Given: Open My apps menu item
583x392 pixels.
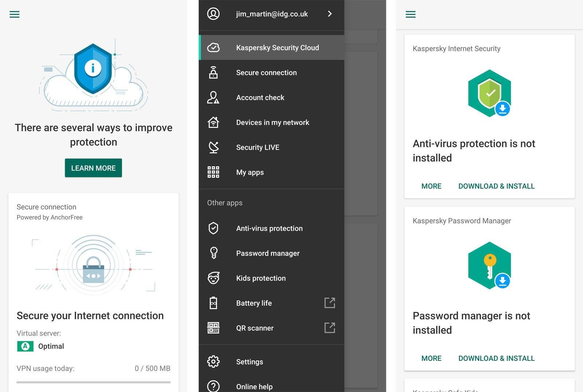Looking at the screenshot, I should click(271, 172).
